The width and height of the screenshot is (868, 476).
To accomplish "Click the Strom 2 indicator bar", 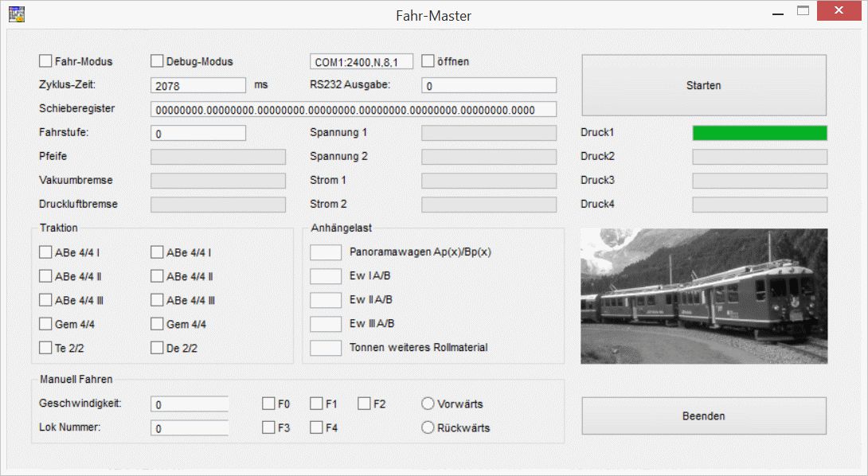I will [489, 205].
